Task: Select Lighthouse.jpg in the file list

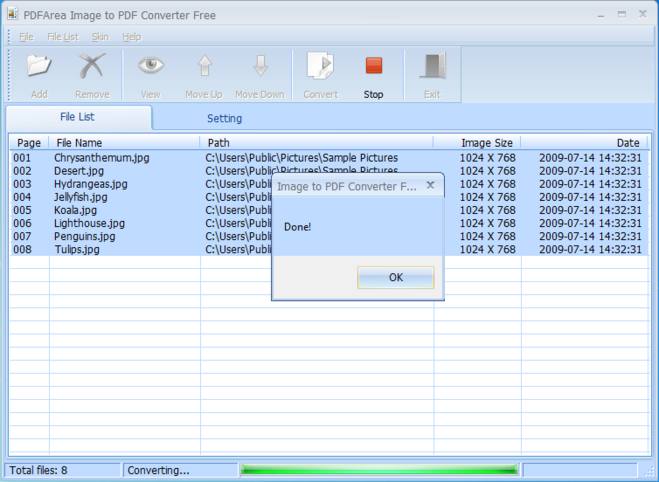Action: [90, 223]
